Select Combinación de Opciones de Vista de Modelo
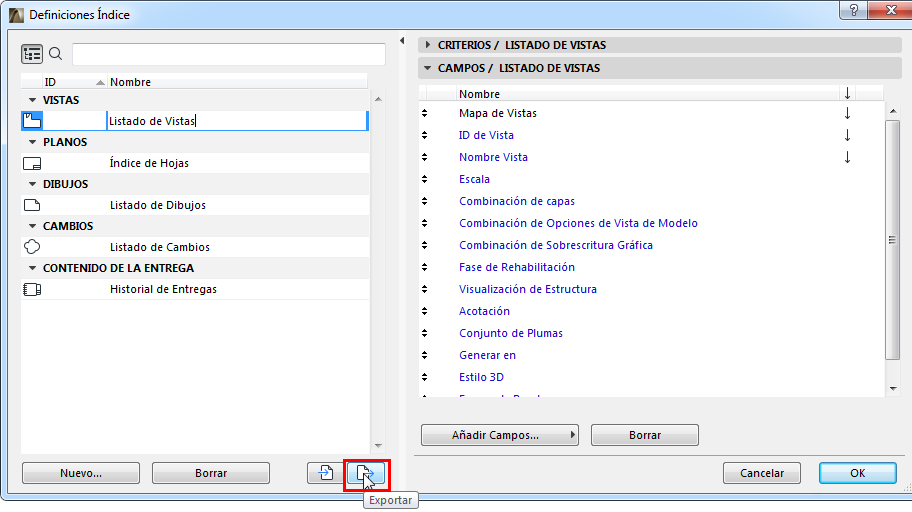912x512 pixels. (x=578, y=223)
